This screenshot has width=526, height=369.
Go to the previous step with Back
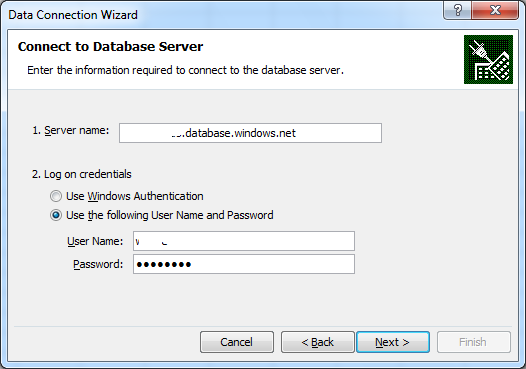coord(318,342)
